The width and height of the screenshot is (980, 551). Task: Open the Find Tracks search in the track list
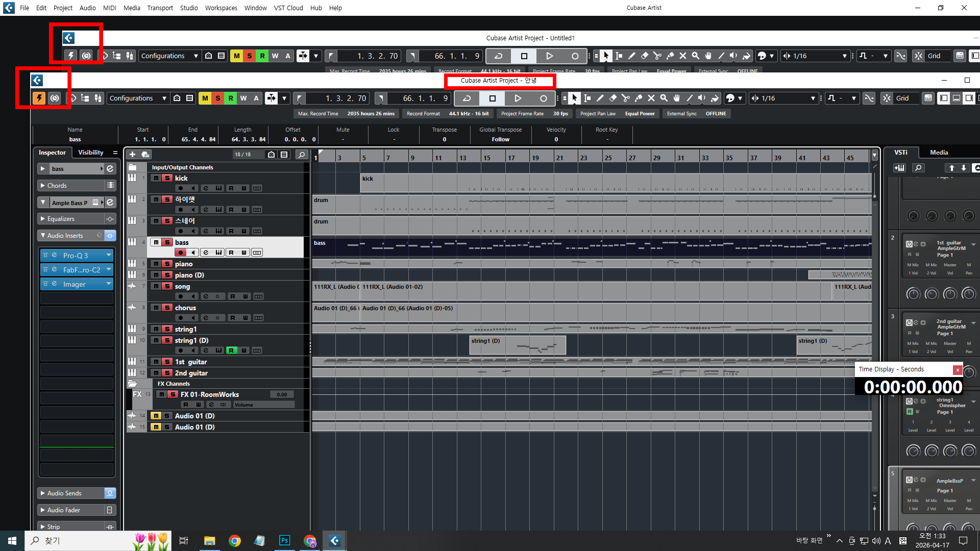point(302,155)
